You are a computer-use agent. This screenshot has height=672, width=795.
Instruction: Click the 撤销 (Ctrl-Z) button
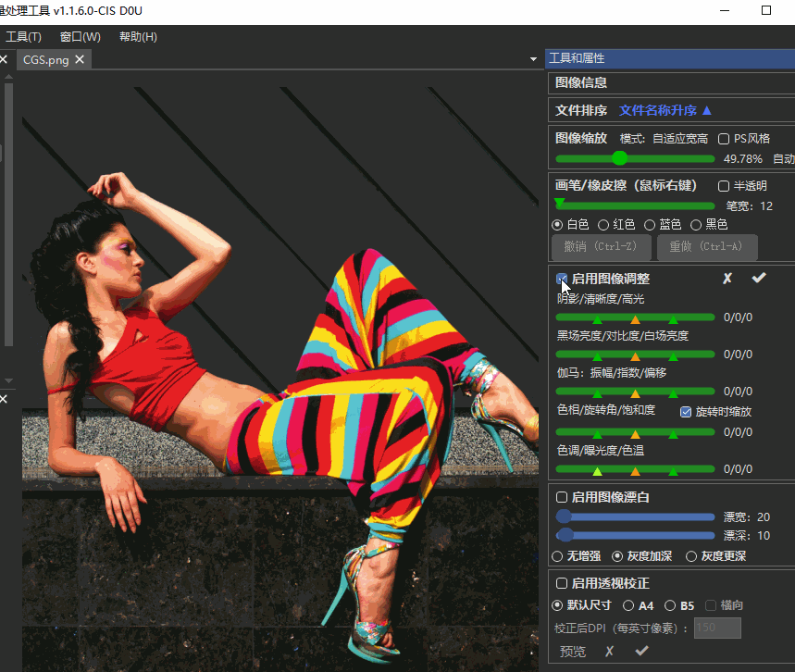(600, 247)
